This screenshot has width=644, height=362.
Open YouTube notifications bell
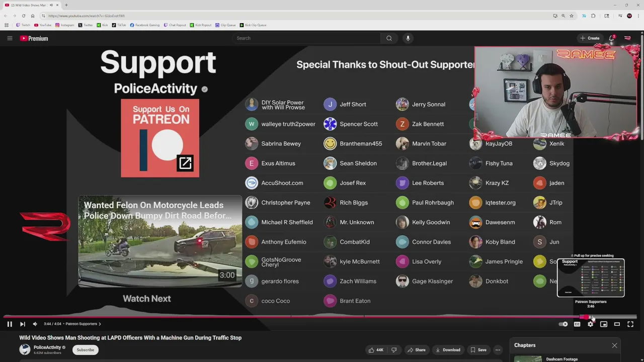(x=612, y=38)
